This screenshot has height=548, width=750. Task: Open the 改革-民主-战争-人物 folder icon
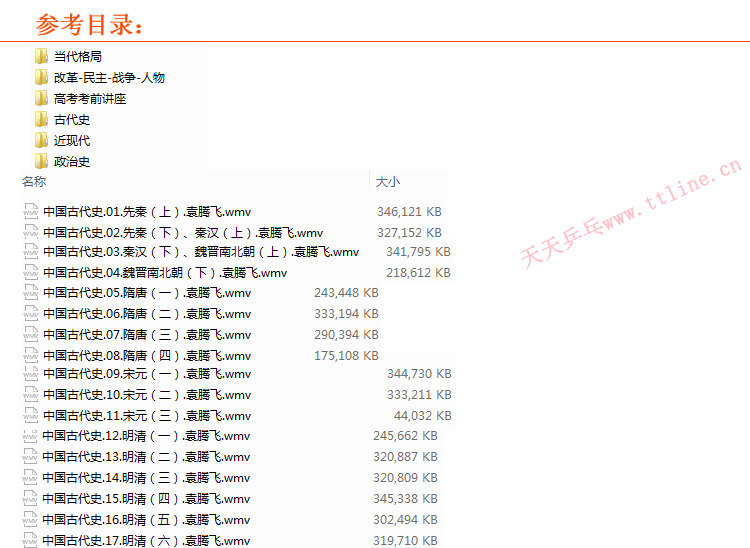[x=41, y=77]
